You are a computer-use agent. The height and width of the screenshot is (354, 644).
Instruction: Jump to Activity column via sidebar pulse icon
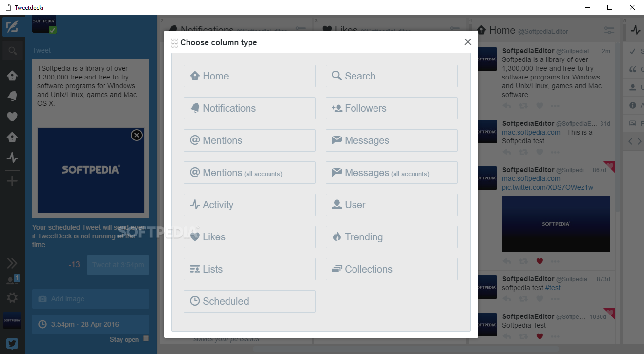click(x=12, y=157)
